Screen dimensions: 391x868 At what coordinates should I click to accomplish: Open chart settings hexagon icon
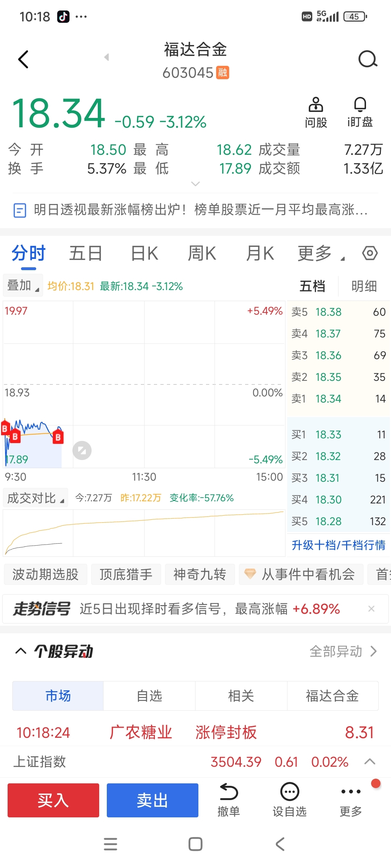coord(370,253)
